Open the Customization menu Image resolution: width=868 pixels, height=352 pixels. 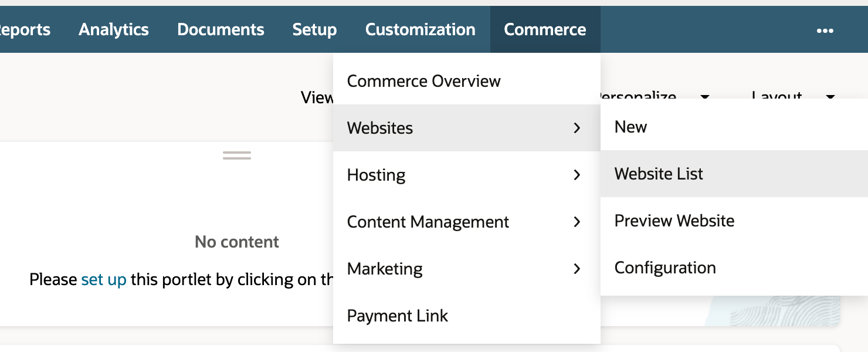click(x=420, y=29)
